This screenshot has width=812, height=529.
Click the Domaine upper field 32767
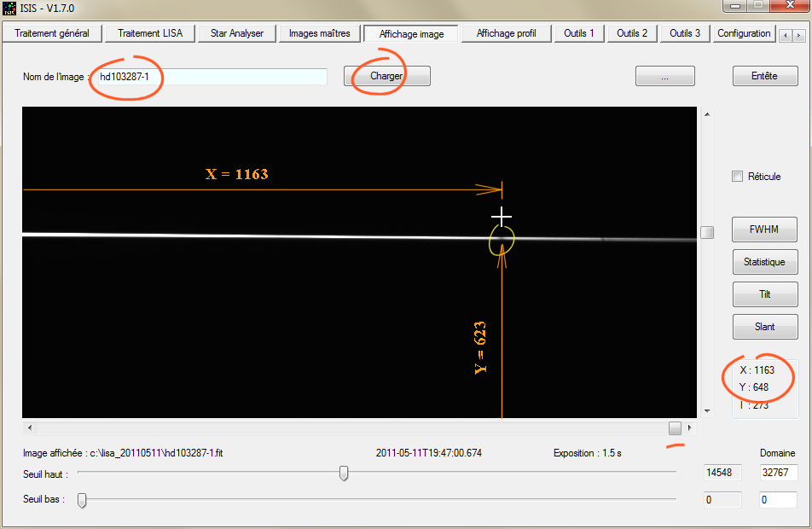point(779,473)
